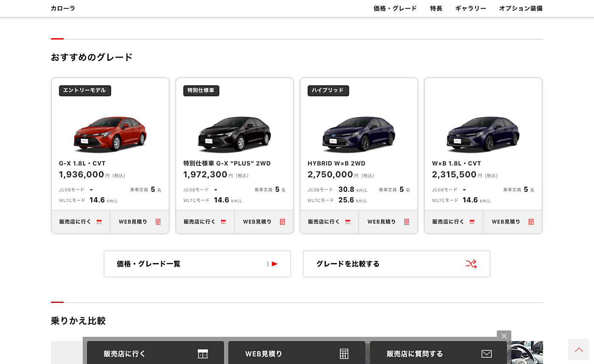Click 販売店に行く on G-X 1.8L card

pyautogui.click(x=81, y=222)
